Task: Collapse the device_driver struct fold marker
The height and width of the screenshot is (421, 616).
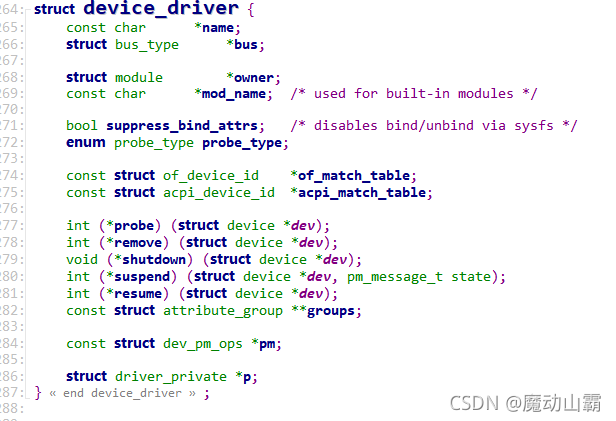Action: 28,11
